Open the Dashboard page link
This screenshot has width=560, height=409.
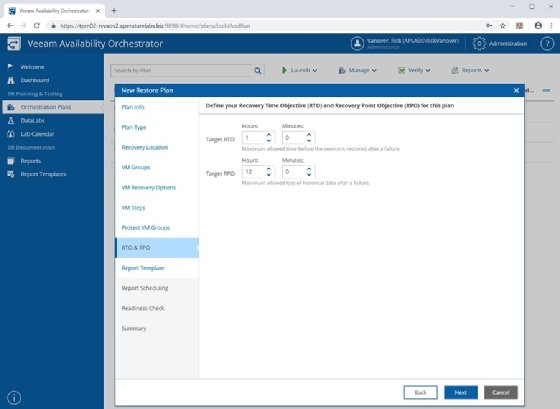pos(35,80)
